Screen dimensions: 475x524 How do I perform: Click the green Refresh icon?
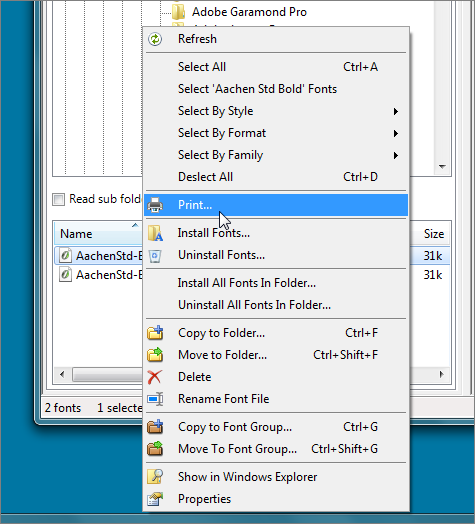155,39
